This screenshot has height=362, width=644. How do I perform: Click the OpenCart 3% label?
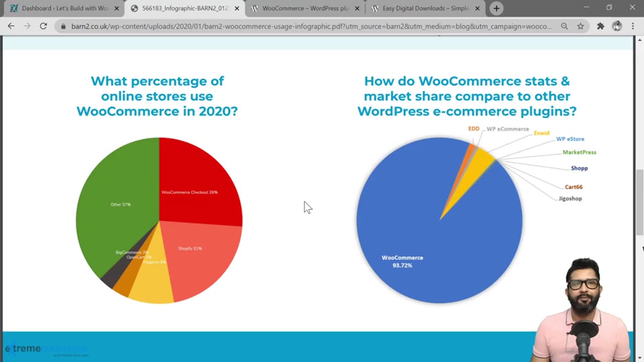[139, 257]
